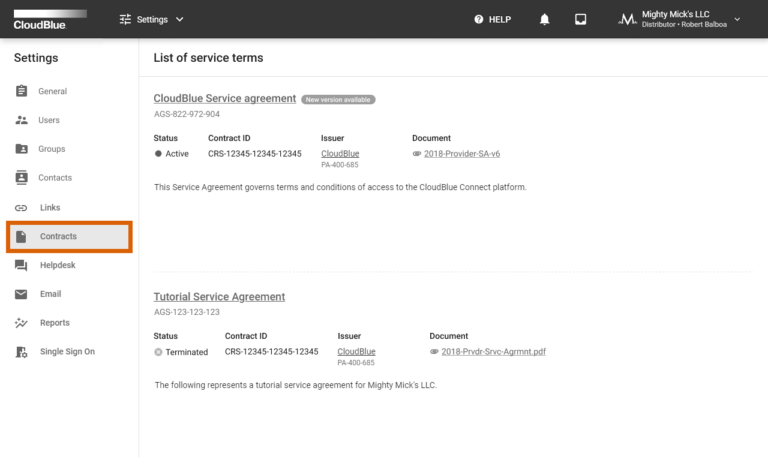Click the New version available badge
Screen dimensions: 768x457
338,99
